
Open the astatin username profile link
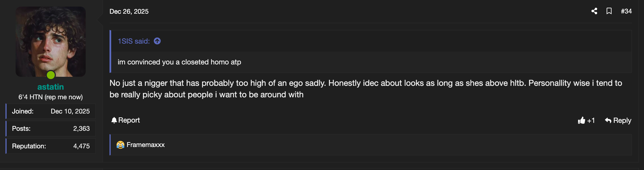pyautogui.click(x=51, y=87)
